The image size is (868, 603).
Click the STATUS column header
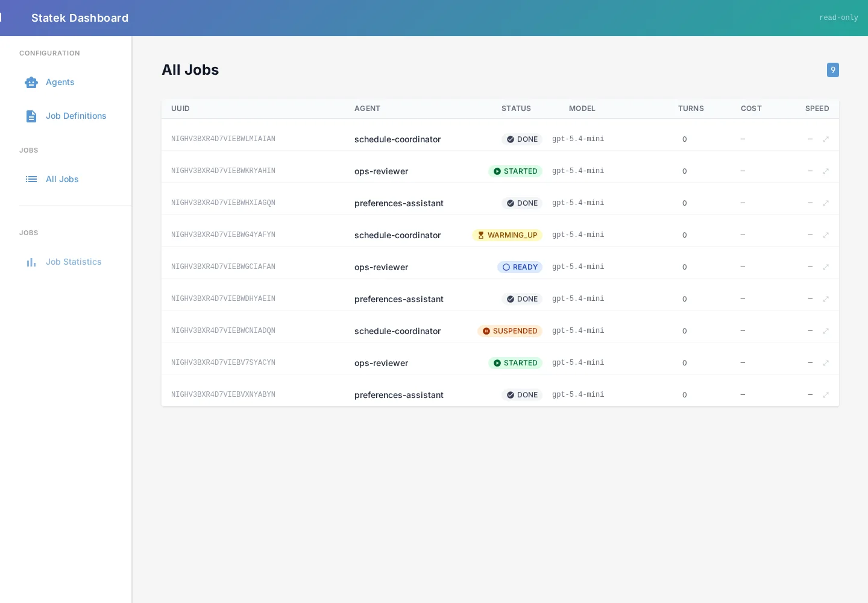(516, 109)
